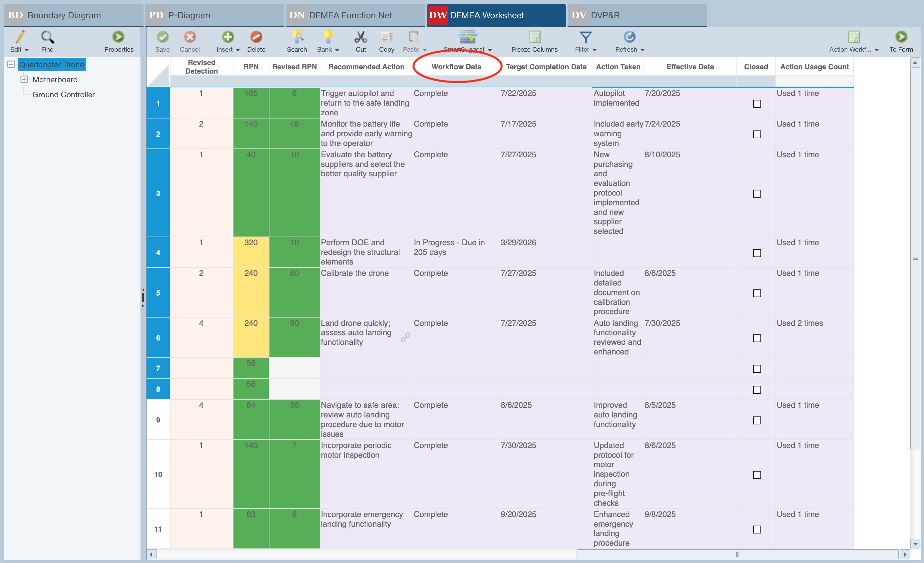Check the Closed box for row 1
This screenshot has width=924, height=563.
(757, 104)
